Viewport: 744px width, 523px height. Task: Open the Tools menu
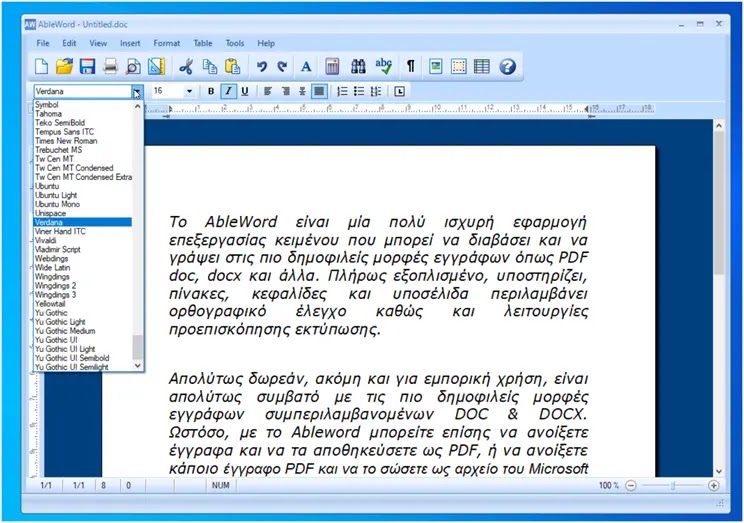click(234, 43)
